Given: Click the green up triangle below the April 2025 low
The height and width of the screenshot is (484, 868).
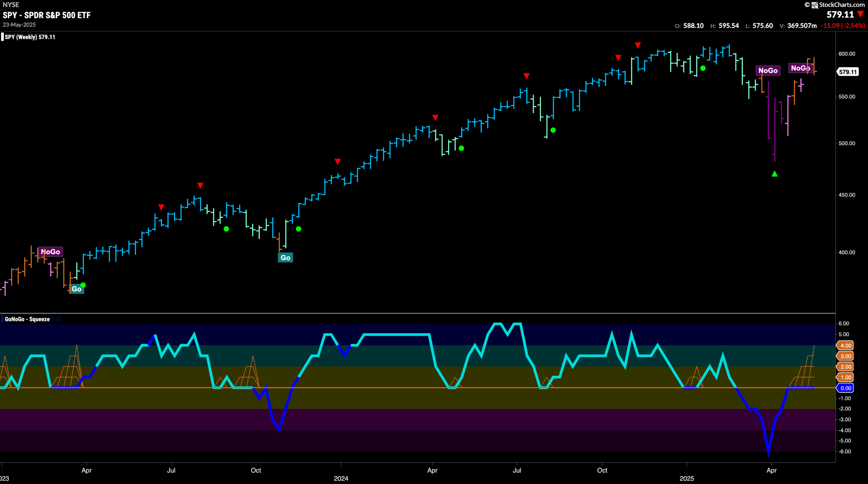Looking at the screenshot, I should [x=774, y=174].
